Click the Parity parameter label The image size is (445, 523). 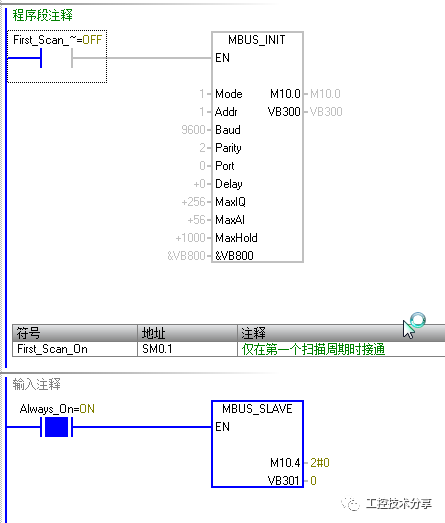point(228,148)
